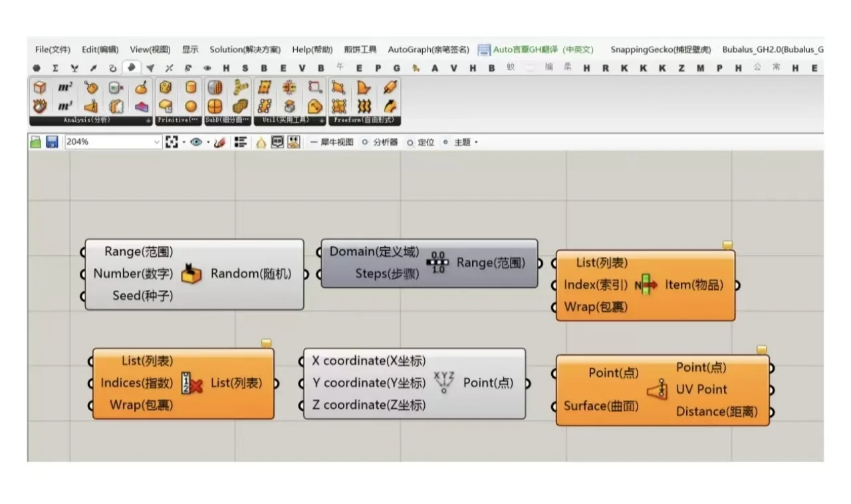The width and height of the screenshot is (851, 504).
Task: Click the Number(数字) input on Random
Action: pyautogui.click(x=133, y=273)
